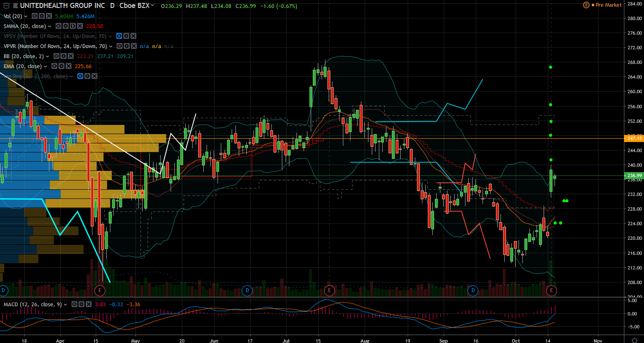The width and height of the screenshot is (644, 343).
Task: Open the dividend marker near Sep 16
Action: (473, 290)
